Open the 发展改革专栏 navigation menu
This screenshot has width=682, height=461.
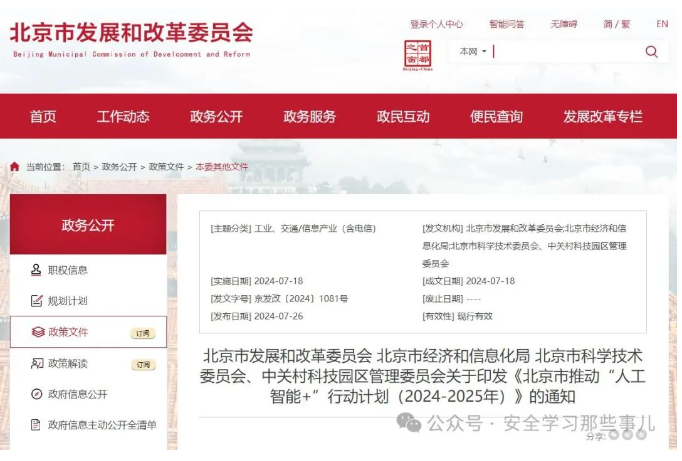(x=602, y=117)
